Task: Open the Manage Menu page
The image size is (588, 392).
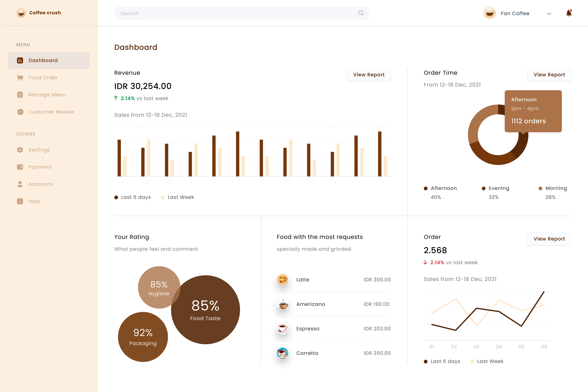Action: [47, 95]
